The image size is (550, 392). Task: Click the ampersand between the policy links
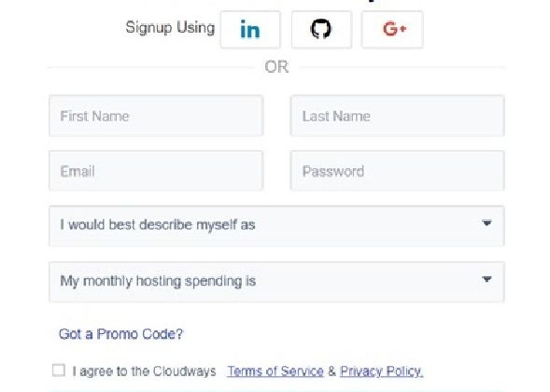click(331, 371)
